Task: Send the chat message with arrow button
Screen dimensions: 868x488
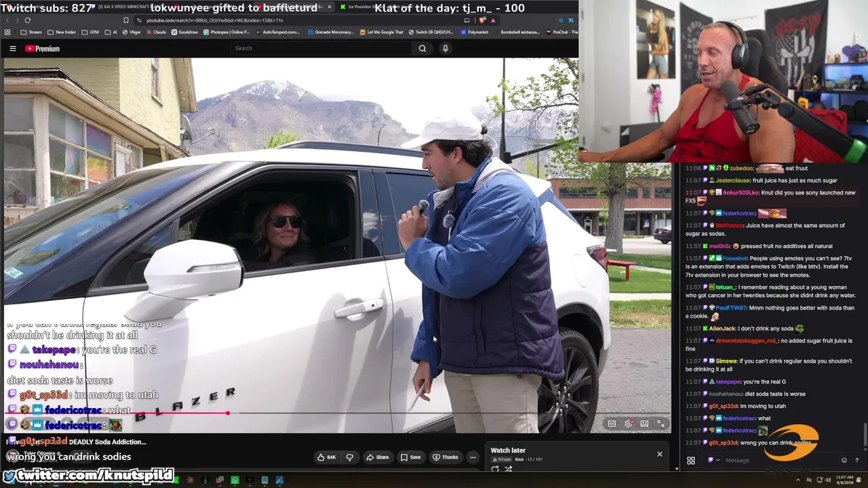Action: [x=857, y=460]
